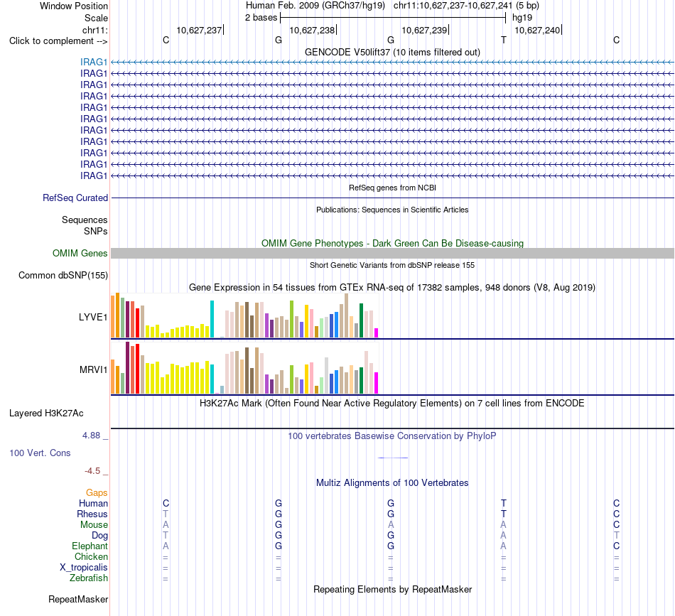The width and height of the screenshot is (675, 616).
Task: Click the Human alignment row label
Action: [93, 503]
